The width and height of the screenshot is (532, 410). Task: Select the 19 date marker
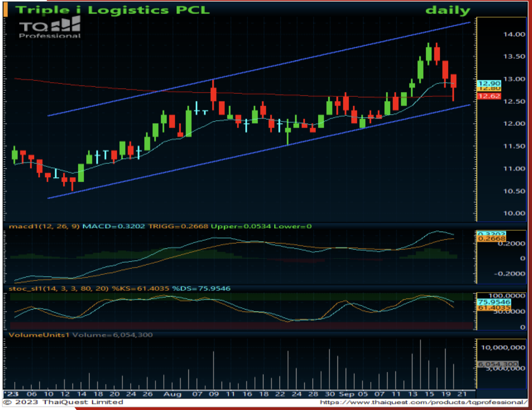pyautogui.click(x=446, y=394)
